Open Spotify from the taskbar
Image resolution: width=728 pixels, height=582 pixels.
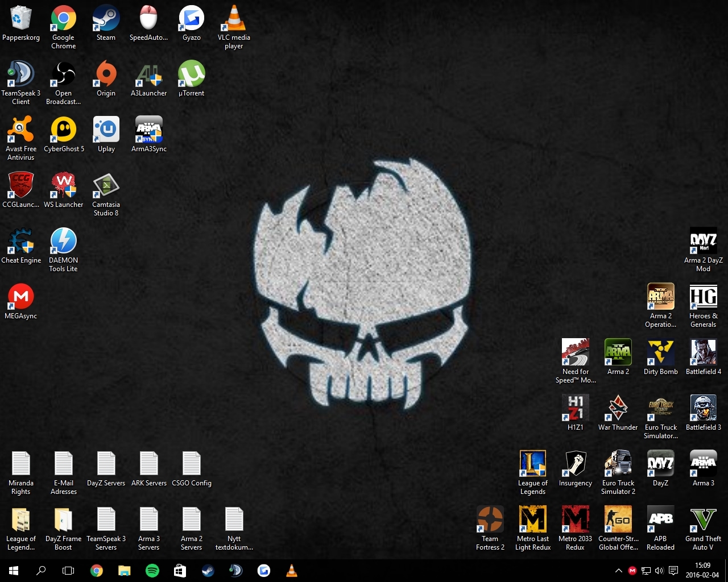tap(152, 571)
